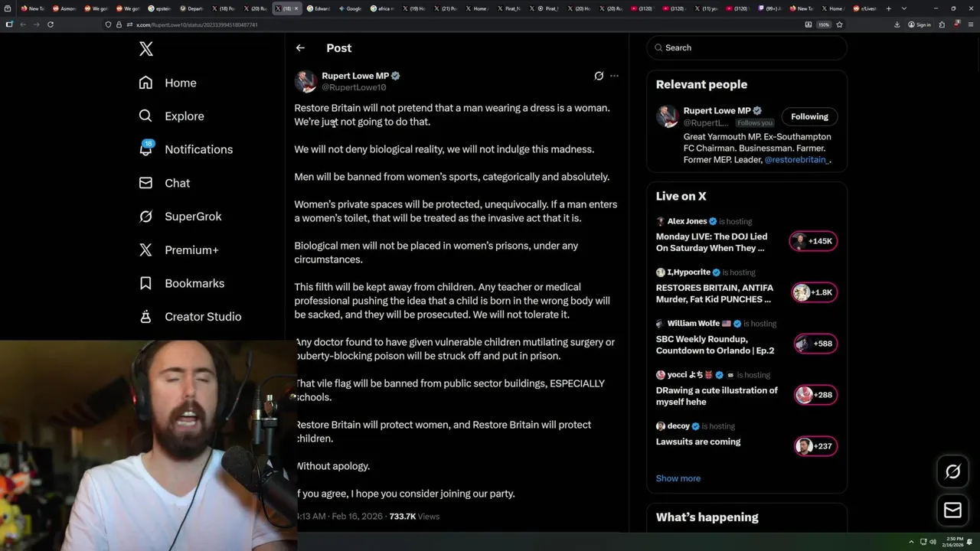Screen dimensions: 980x551
Task: Switch to the Asmon tab
Action: (x=64, y=8)
